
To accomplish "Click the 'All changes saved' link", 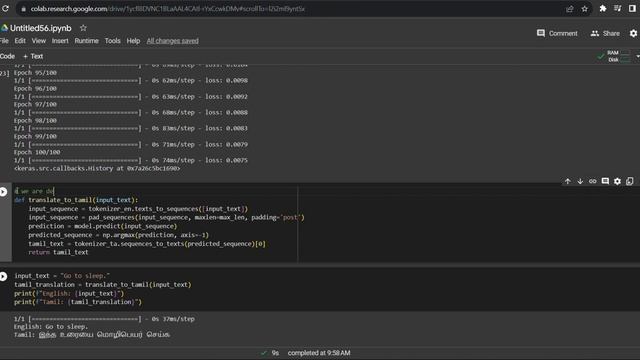I will (x=173, y=41).
